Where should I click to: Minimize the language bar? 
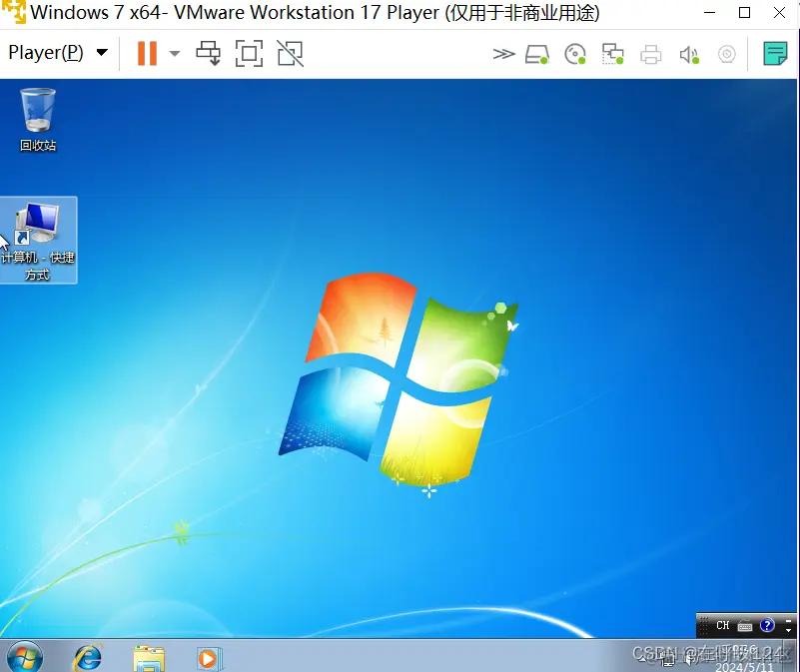tap(788, 620)
